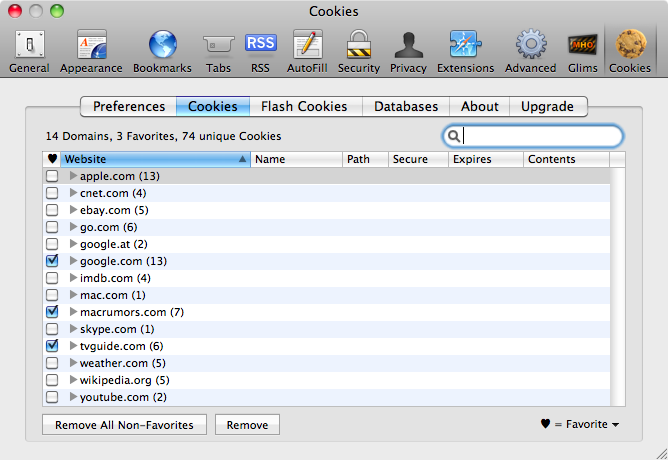Open the Bookmarks globe icon pane
The image size is (668, 460).
click(x=162, y=52)
